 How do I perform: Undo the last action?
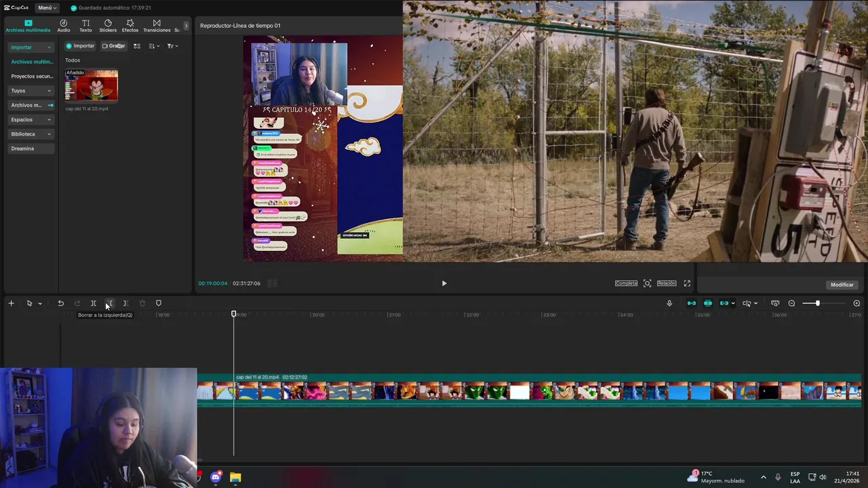pos(60,303)
